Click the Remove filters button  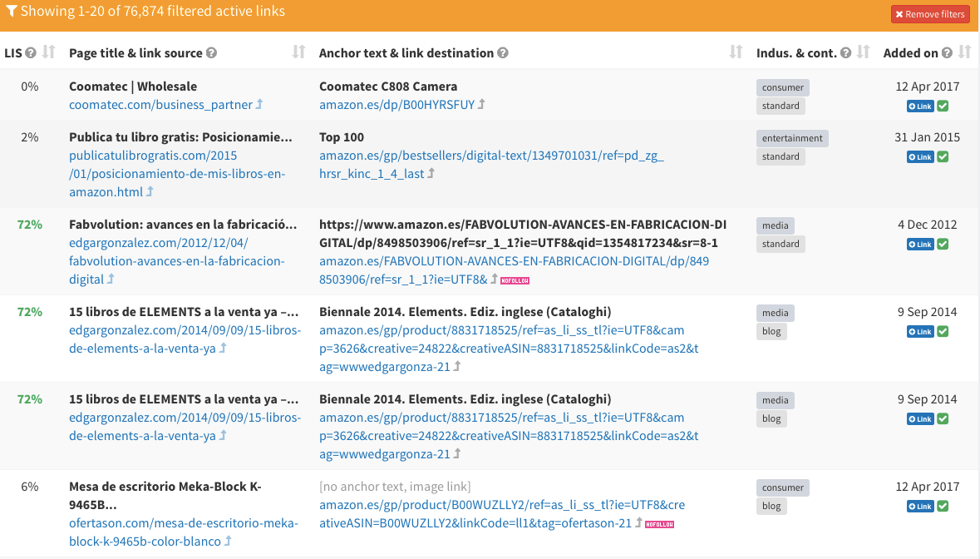coord(930,14)
